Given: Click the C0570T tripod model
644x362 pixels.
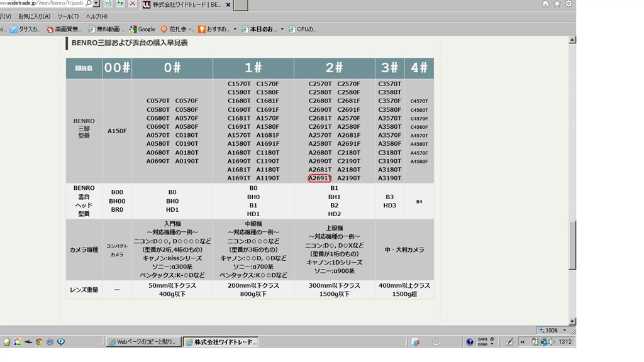Looking at the screenshot, I should 158,101.
